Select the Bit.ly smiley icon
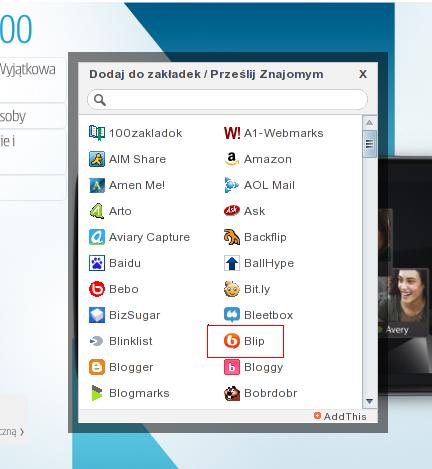Viewport: 432px width, 469px height. click(232, 289)
